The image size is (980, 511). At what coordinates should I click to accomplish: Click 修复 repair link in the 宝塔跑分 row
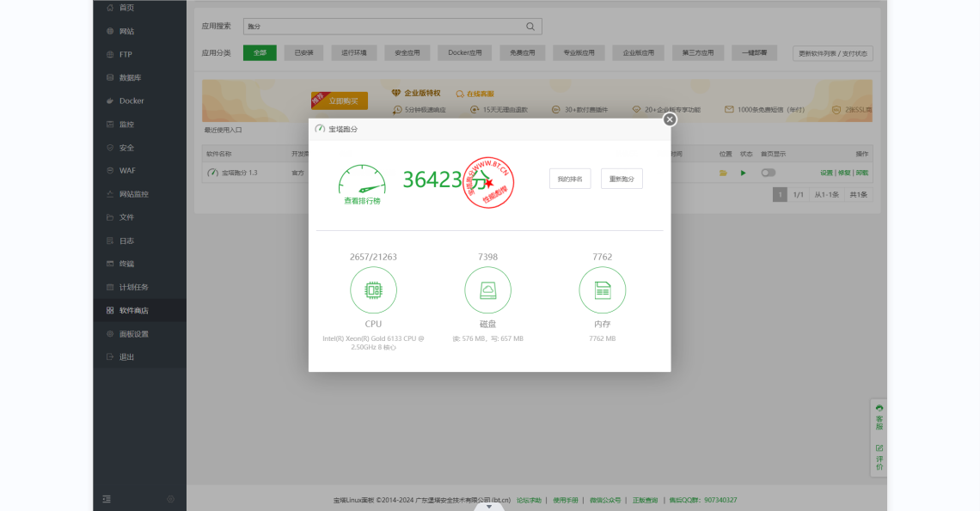coord(844,173)
